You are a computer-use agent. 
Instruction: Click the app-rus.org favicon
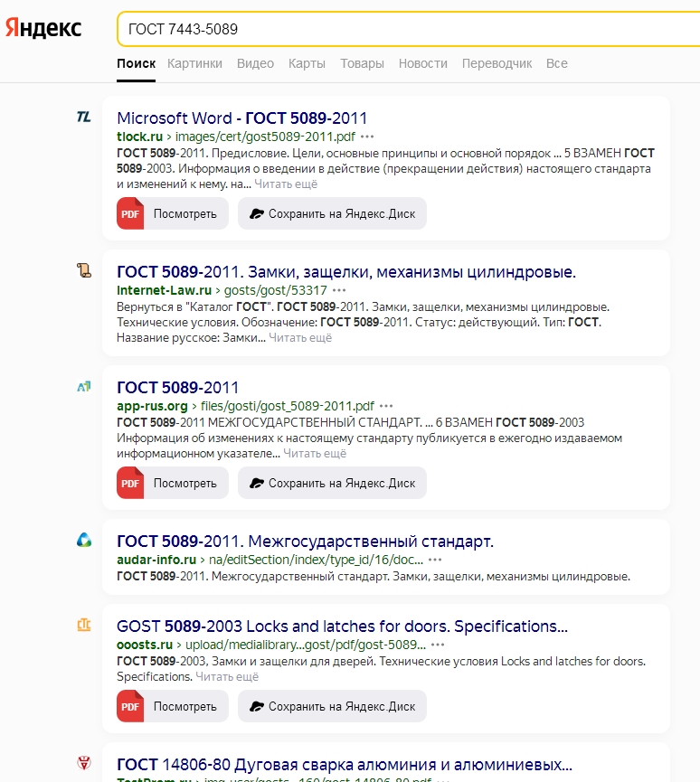84,386
